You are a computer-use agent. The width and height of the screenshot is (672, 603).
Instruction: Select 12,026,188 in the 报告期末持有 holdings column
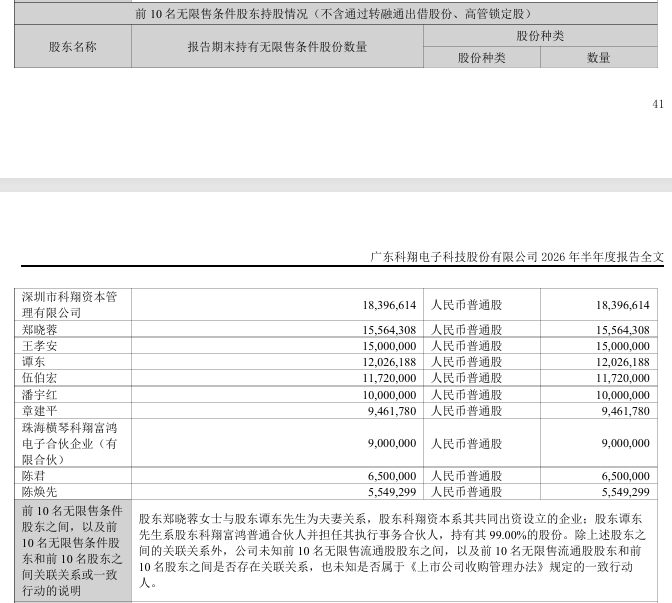pyautogui.click(x=389, y=362)
